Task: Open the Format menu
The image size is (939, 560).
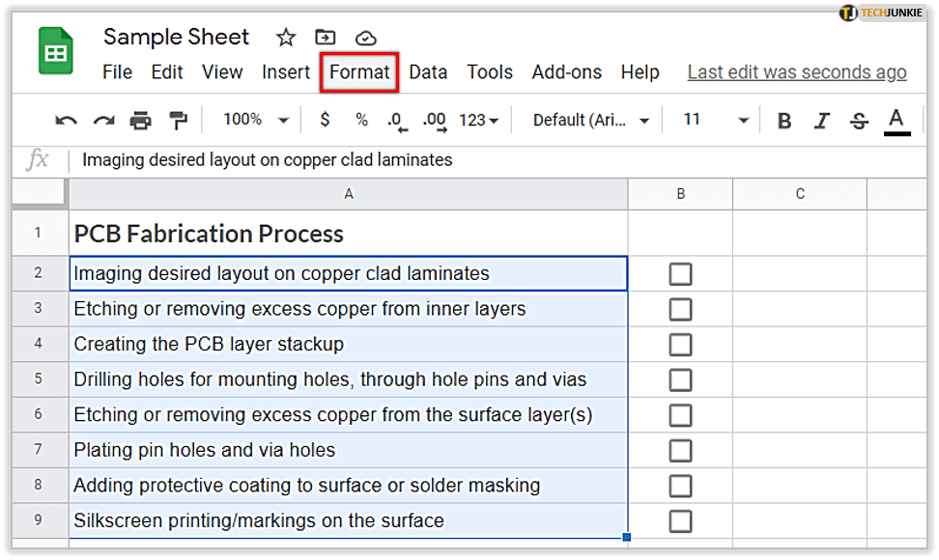Action: pyautogui.click(x=359, y=72)
